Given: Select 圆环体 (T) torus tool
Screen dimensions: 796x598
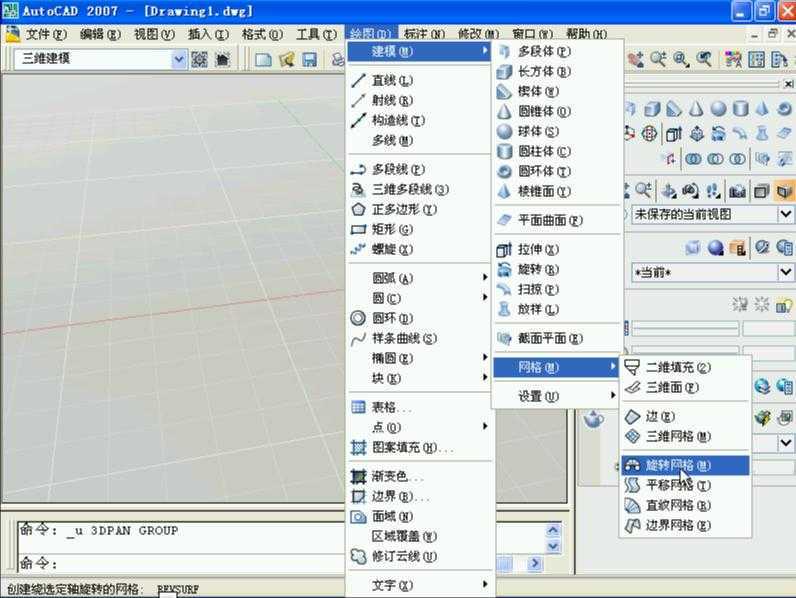Looking at the screenshot, I should pos(556,171).
